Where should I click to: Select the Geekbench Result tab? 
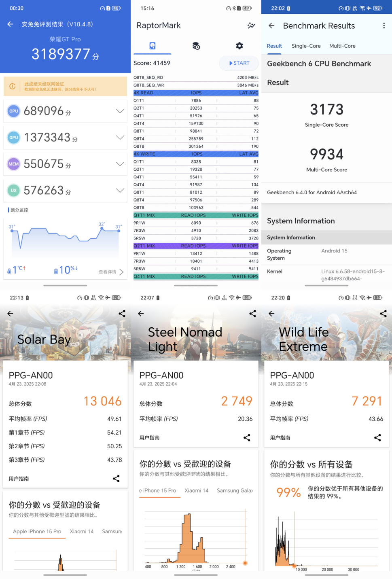tap(274, 46)
